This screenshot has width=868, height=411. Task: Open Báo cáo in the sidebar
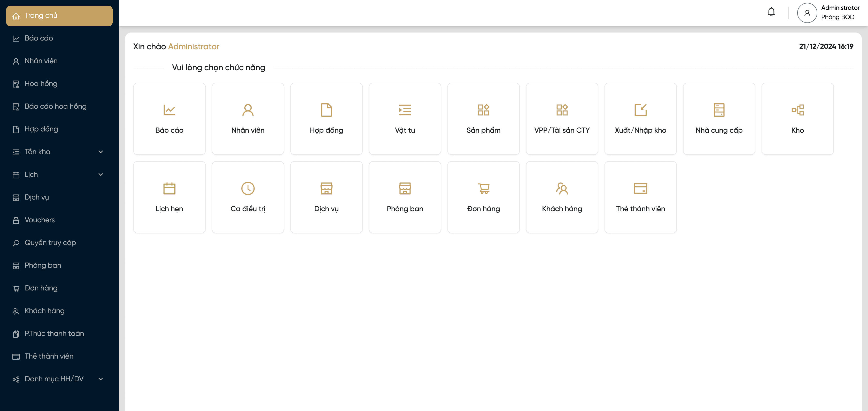tap(59, 38)
